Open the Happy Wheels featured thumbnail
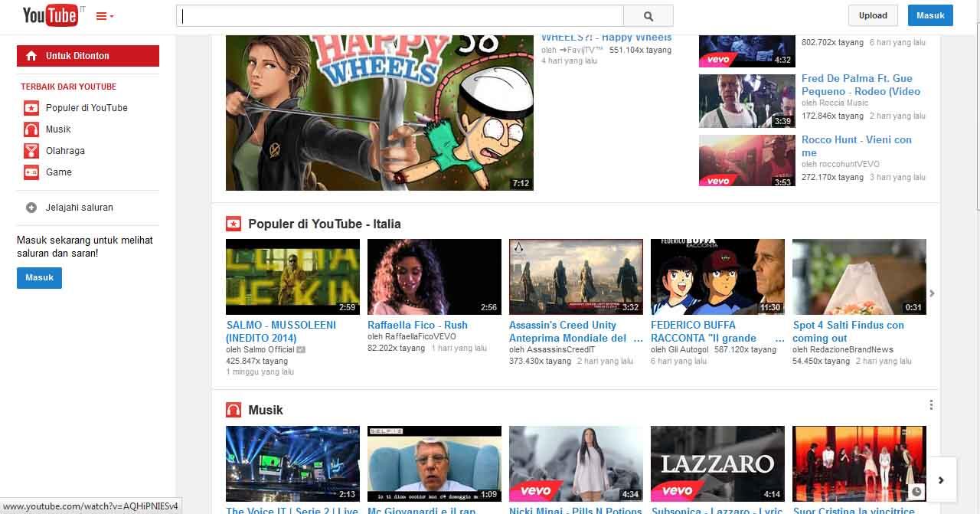980x514 pixels. [380, 112]
